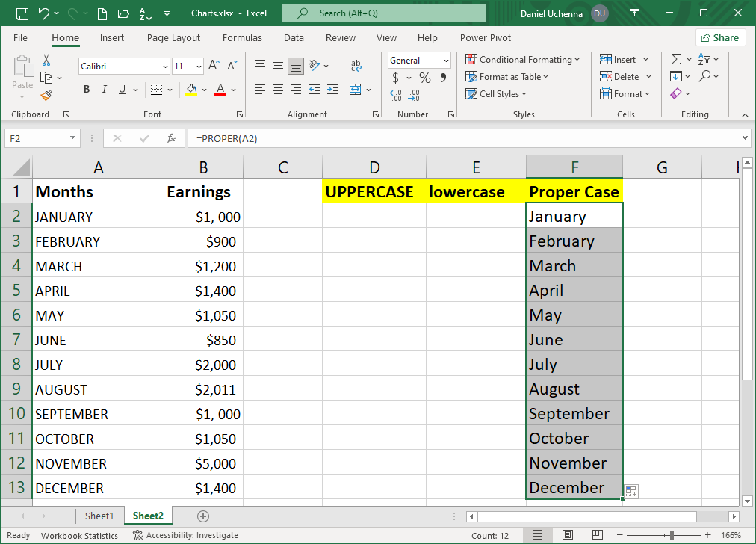Click the zoom slider in status bar

[x=672, y=535]
